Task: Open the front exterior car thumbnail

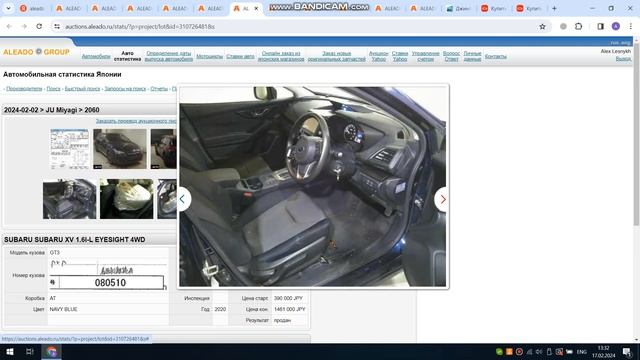Action: pos(120,149)
